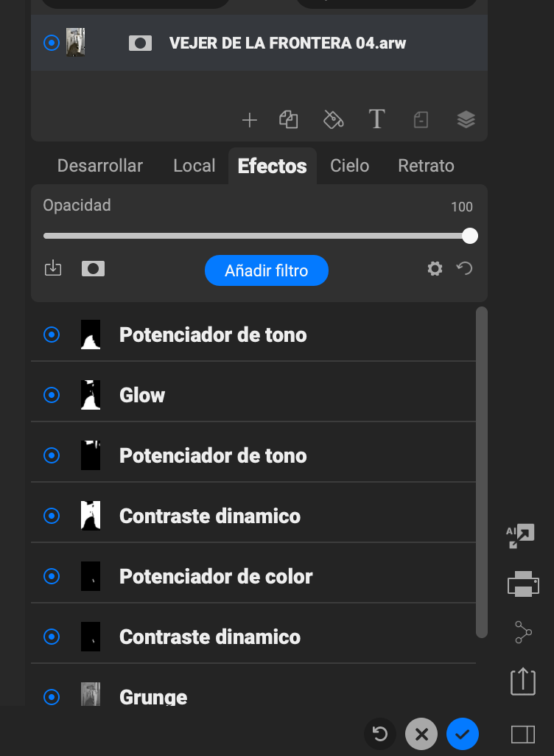Open Efectos settings gear

click(435, 269)
